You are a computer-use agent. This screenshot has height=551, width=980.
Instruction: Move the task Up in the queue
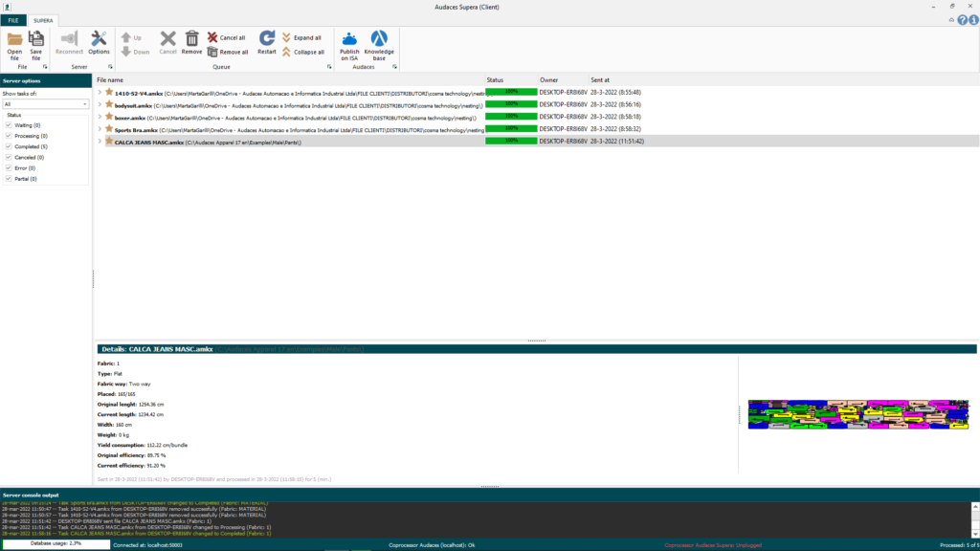tap(131, 37)
